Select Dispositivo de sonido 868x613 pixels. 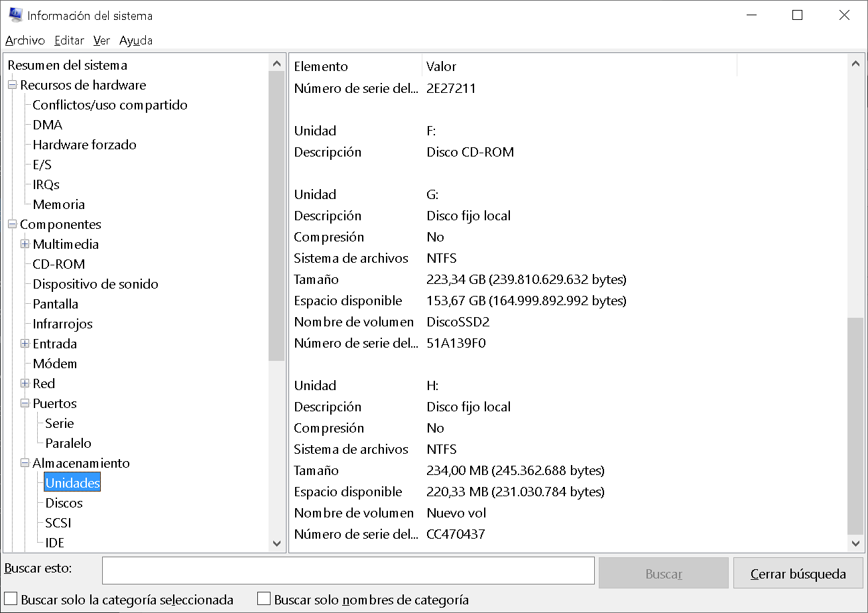95,284
